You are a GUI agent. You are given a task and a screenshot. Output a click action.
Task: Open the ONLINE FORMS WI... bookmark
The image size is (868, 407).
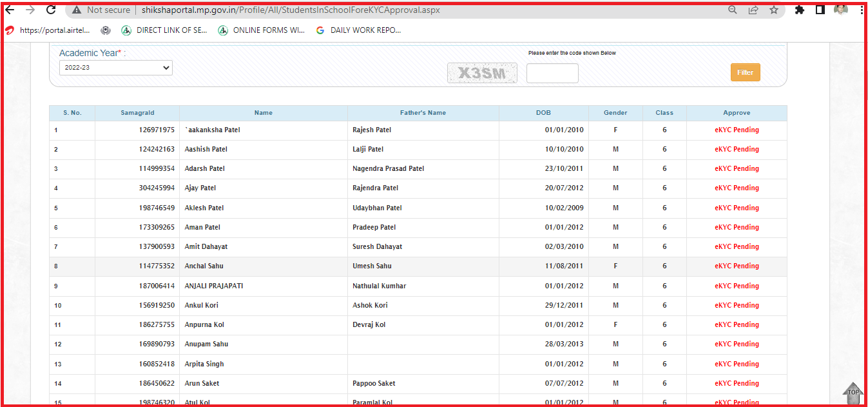(261, 30)
